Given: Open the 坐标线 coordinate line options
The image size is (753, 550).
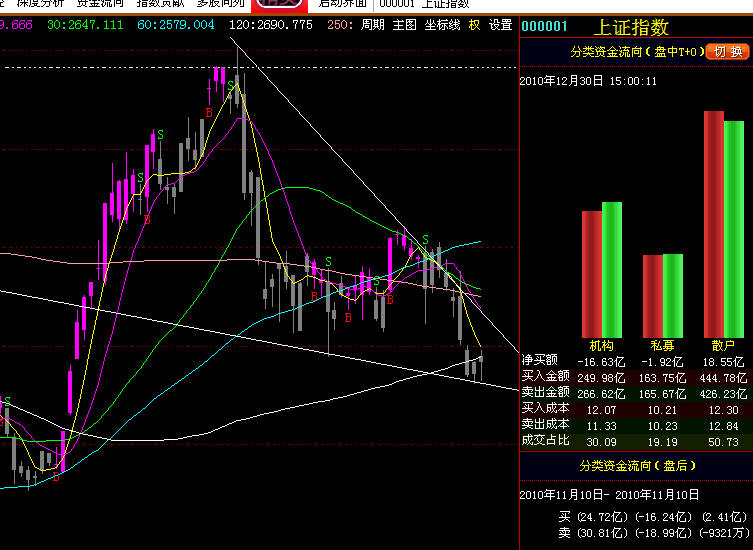Looking at the screenshot, I should 442,25.
